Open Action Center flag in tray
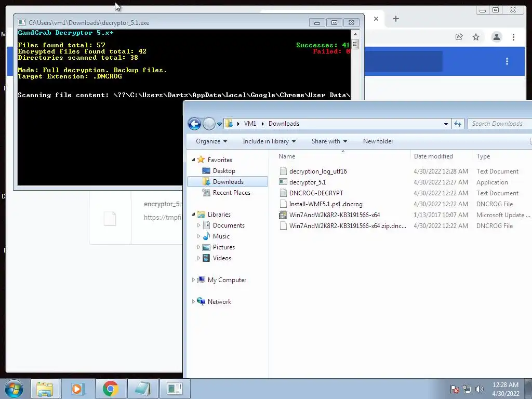This screenshot has height=399, width=532. (454, 389)
